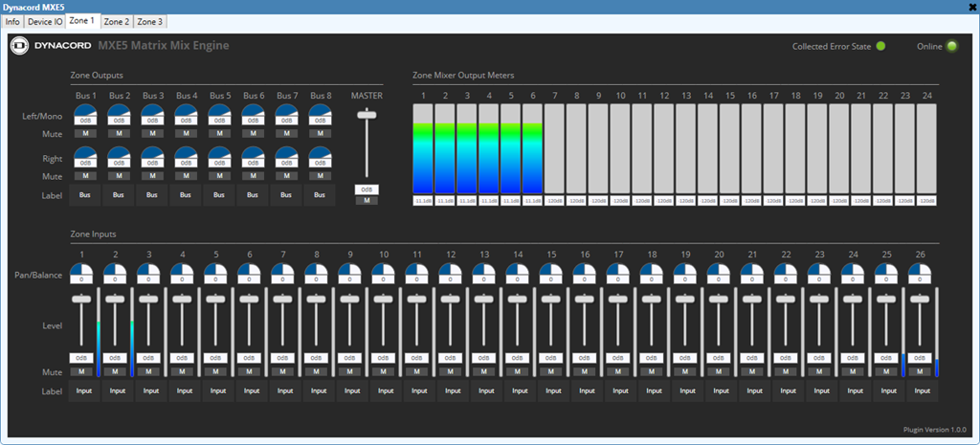Mute Bus 3 Left/Mono output

[152, 133]
